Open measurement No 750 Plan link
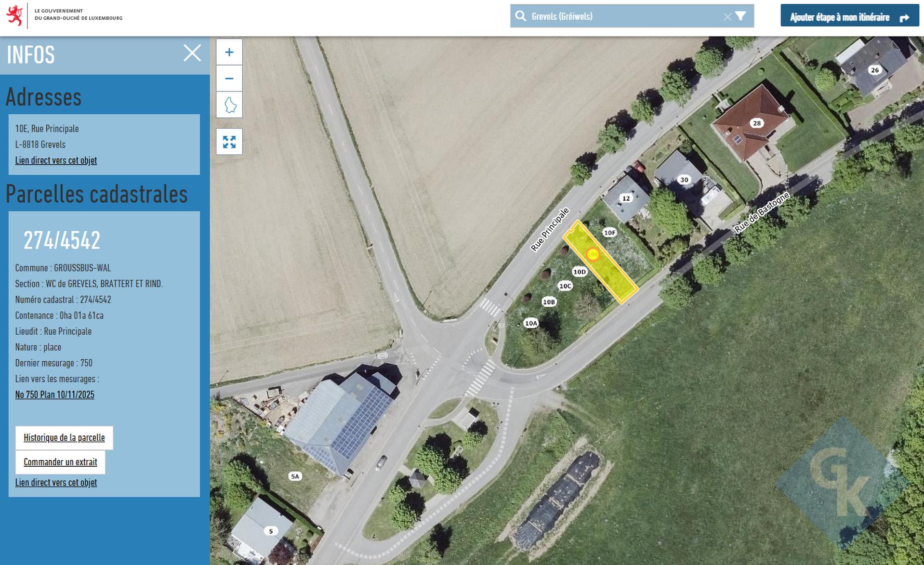The image size is (924, 565). (54, 395)
